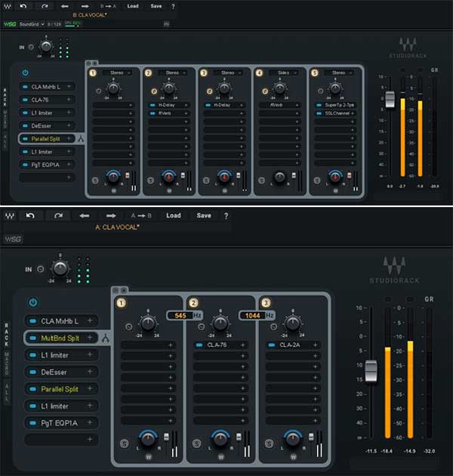Go to previous preset in preset B window
The image size is (453, 476).
pos(65,6)
